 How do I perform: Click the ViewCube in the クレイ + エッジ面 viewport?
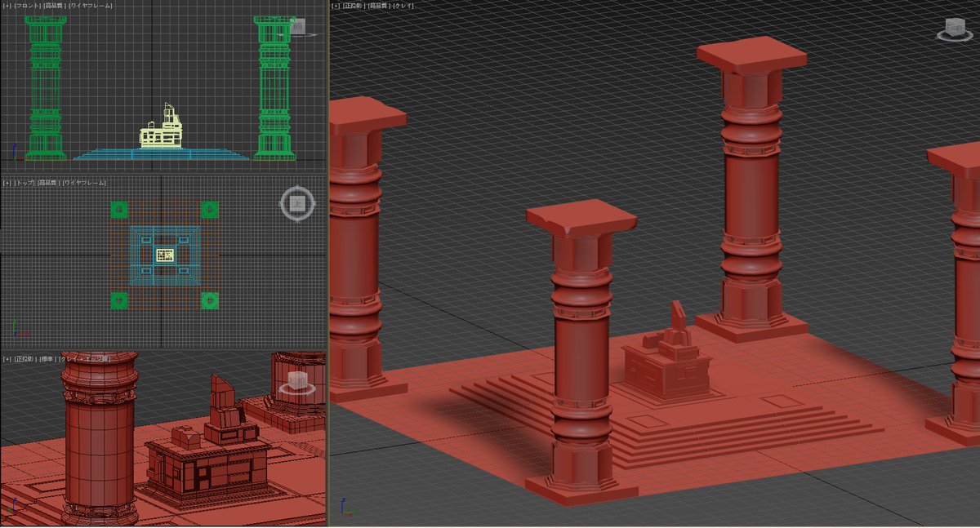pos(296,382)
